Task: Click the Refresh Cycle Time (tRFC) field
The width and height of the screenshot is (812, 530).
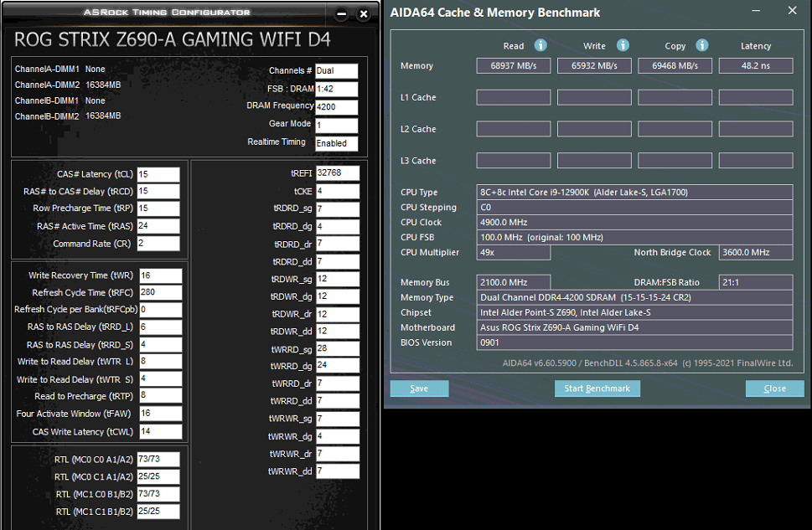Action: click(x=161, y=292)
